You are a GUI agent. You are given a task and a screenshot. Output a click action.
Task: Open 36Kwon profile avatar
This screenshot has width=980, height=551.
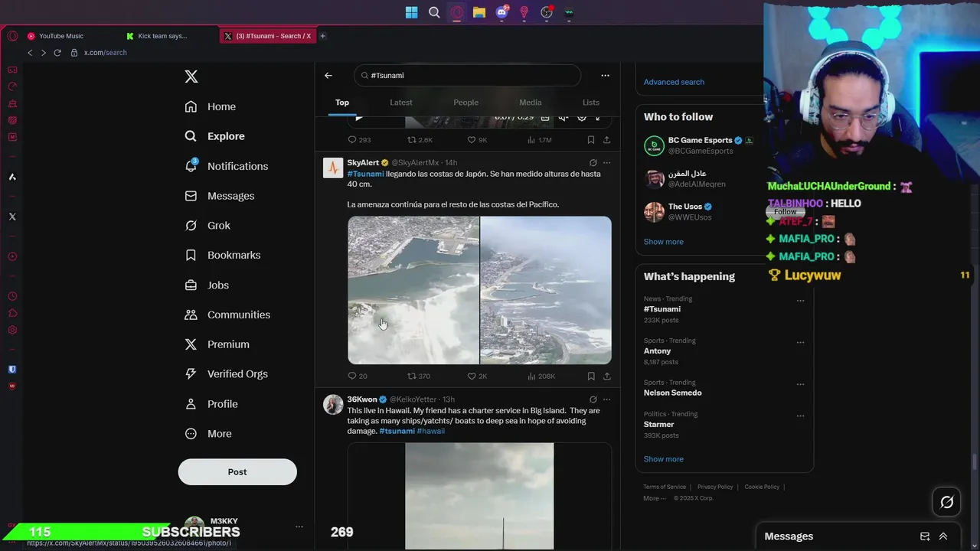333,404
